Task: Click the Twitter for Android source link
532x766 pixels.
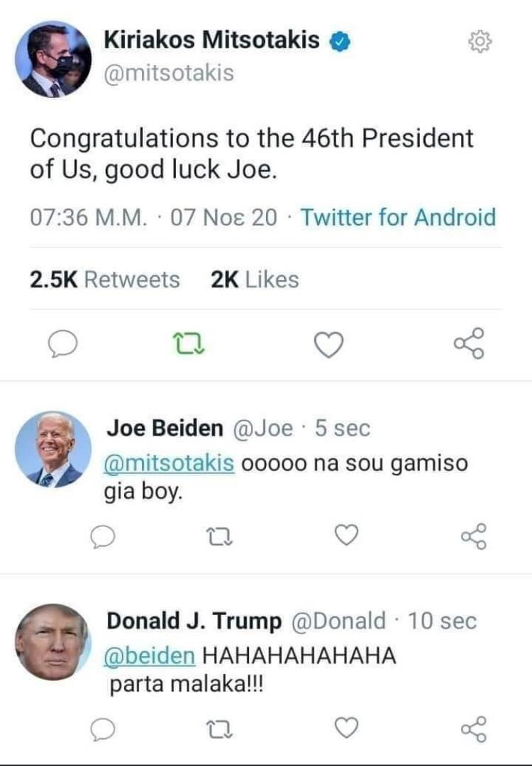Action: pyautogui.click(x=398, y=217)
